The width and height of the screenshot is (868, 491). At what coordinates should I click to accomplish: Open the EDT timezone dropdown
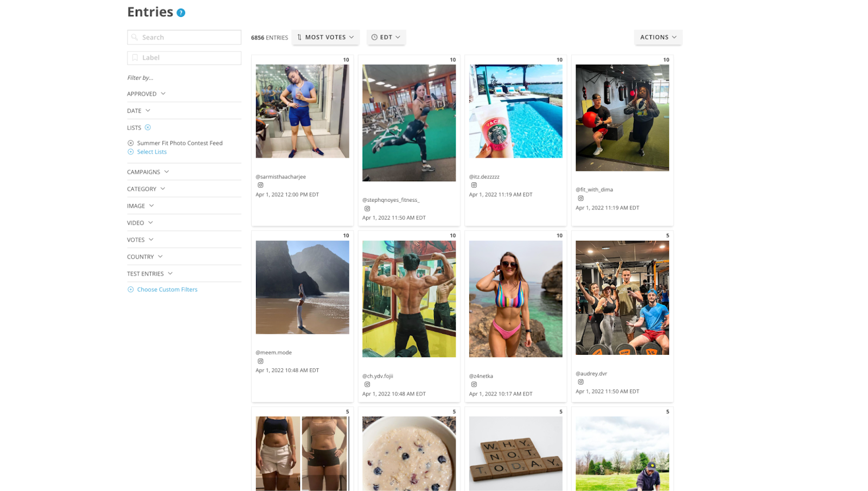point(386,37)
